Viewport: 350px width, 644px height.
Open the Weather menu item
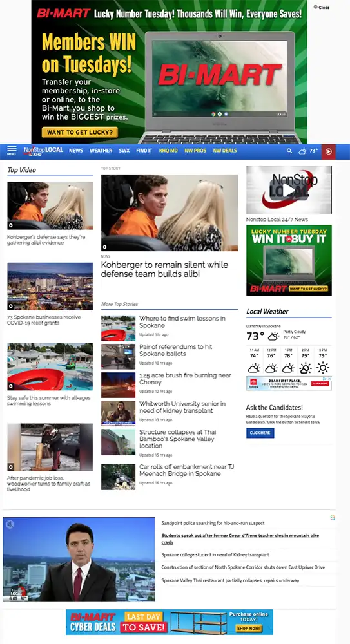101,151
